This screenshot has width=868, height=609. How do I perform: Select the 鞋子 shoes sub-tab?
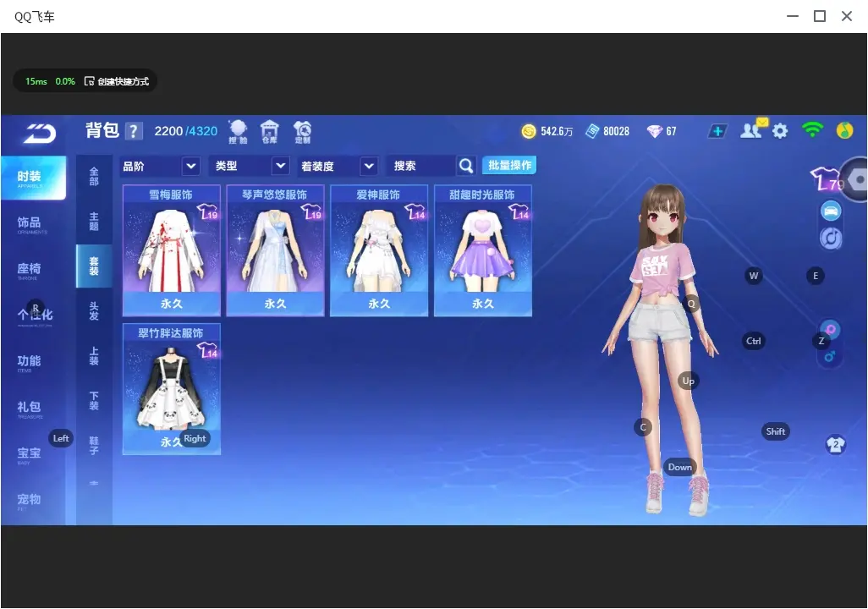pyautogui.click(x=94, y=446)
